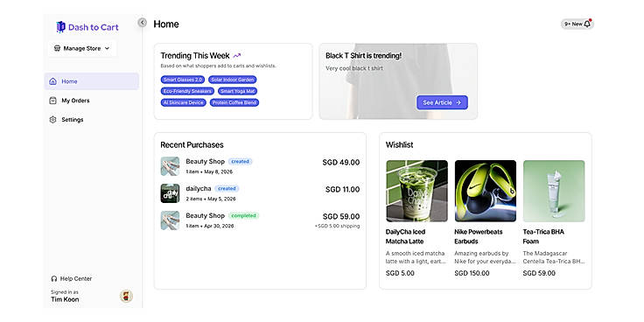
Task: Open the dailycha order thumbnail
Action: pyautogui.click(x=170, y=193)
